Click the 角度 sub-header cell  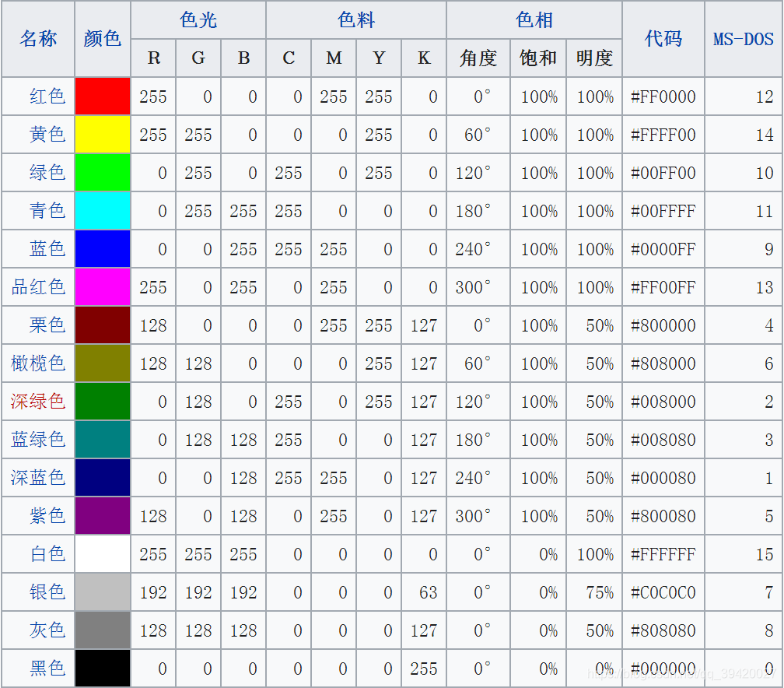(x=477, y=58)
